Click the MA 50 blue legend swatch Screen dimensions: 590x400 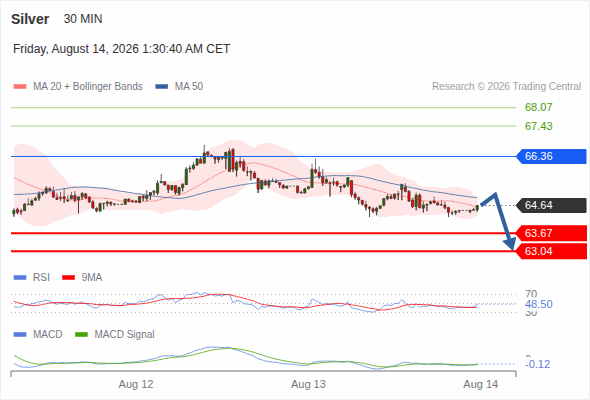162,87
